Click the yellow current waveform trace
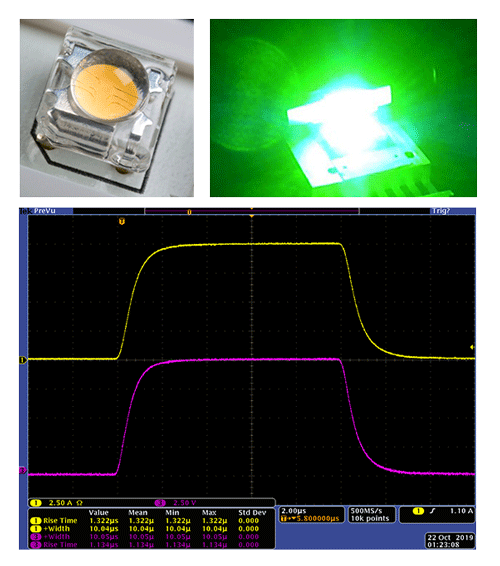Viewport: 500px width, 566px height. (x=252, y=244)
